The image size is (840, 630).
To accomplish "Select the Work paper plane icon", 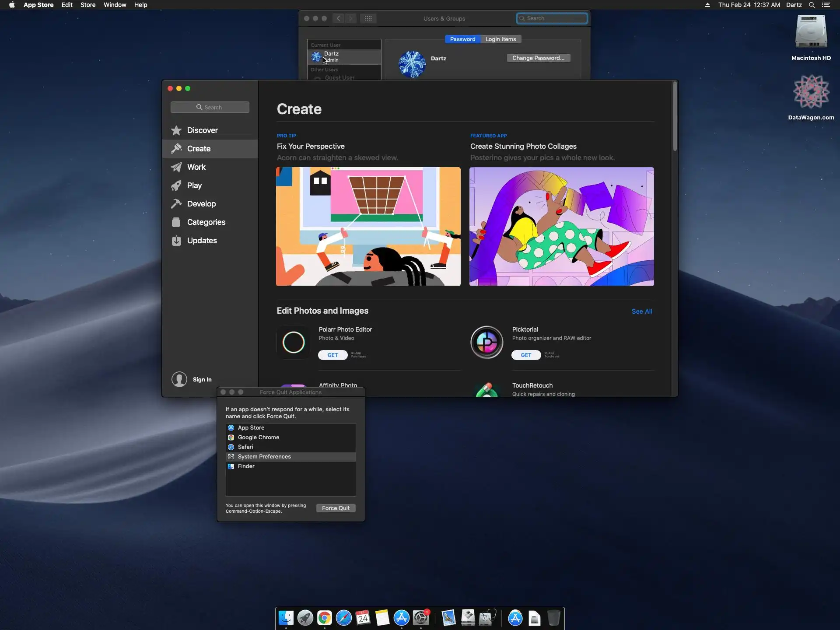I will pos(176,167).
